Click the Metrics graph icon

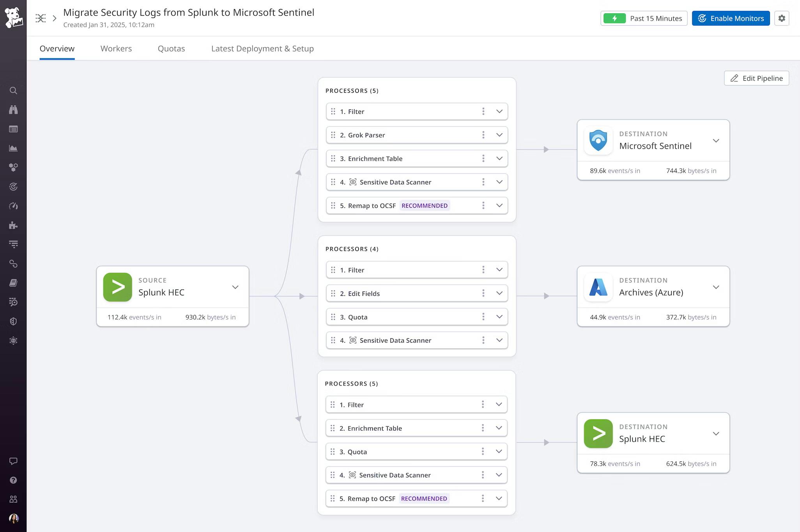click(13, 148)
